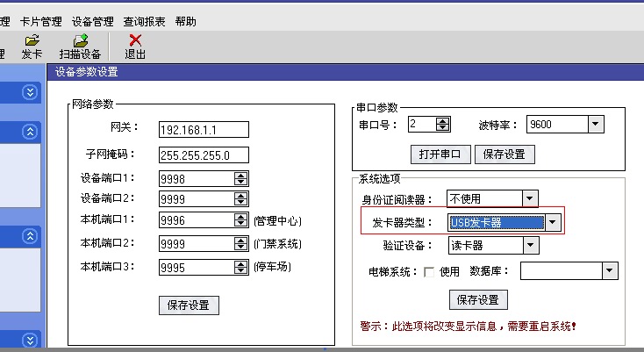Open the 波特率 dropdown
Screen dimensions: 644x352
(x=596, y=126)
